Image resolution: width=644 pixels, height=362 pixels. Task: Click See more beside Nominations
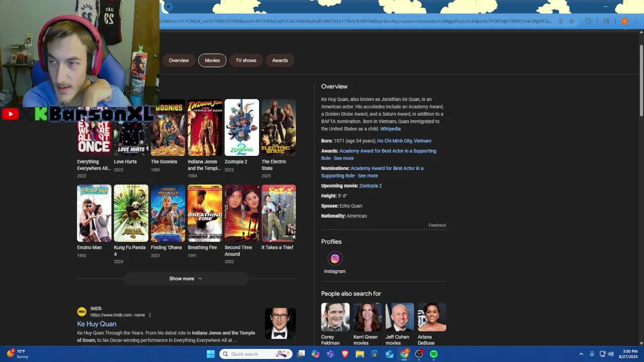coord(368,176)
